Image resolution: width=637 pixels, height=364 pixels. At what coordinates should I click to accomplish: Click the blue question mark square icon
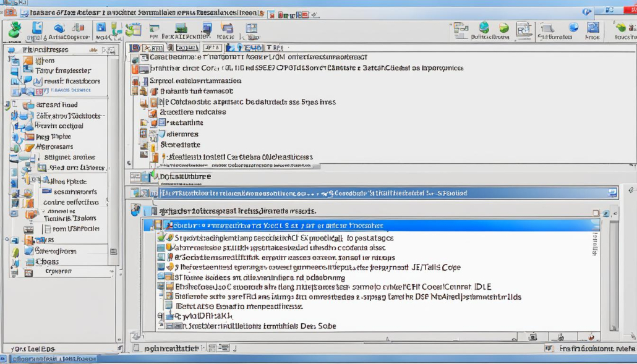coord(593,28)
